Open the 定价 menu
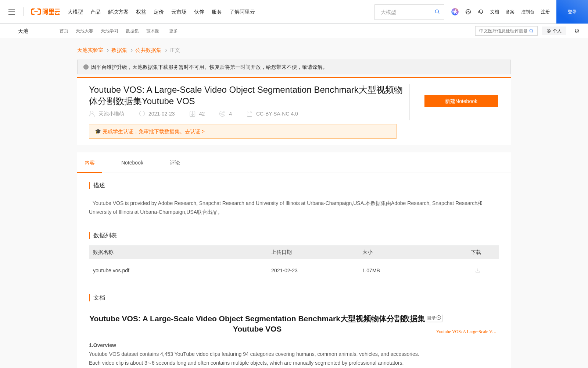 (x=159, y=12)
